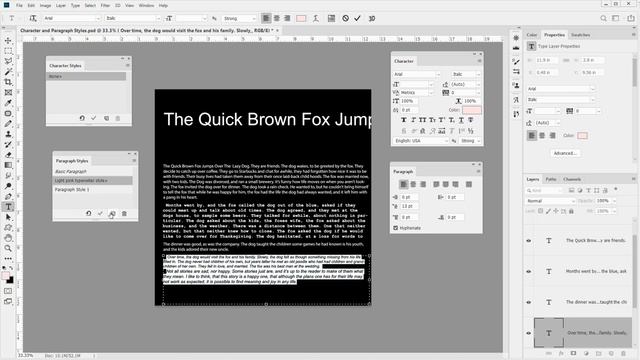Hide the 'Months went by' layer eye

pyautogui.click(x=529, y=271)
